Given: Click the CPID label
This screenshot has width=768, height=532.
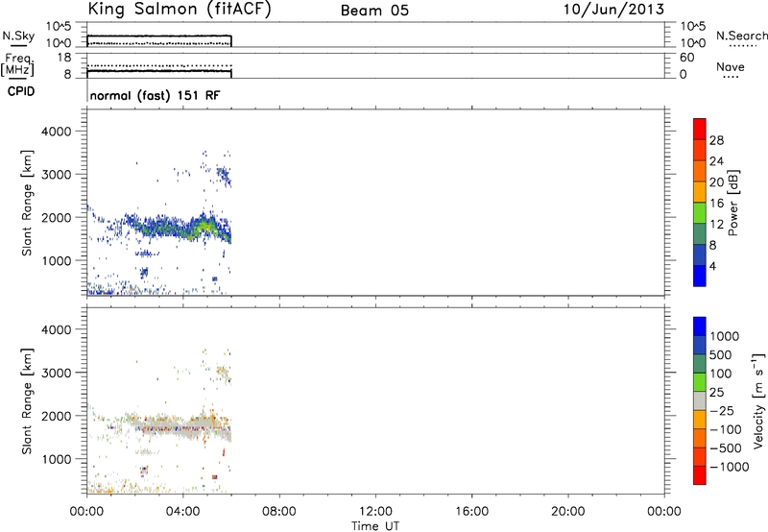Looking at the screenshot, I should point(21,91).
